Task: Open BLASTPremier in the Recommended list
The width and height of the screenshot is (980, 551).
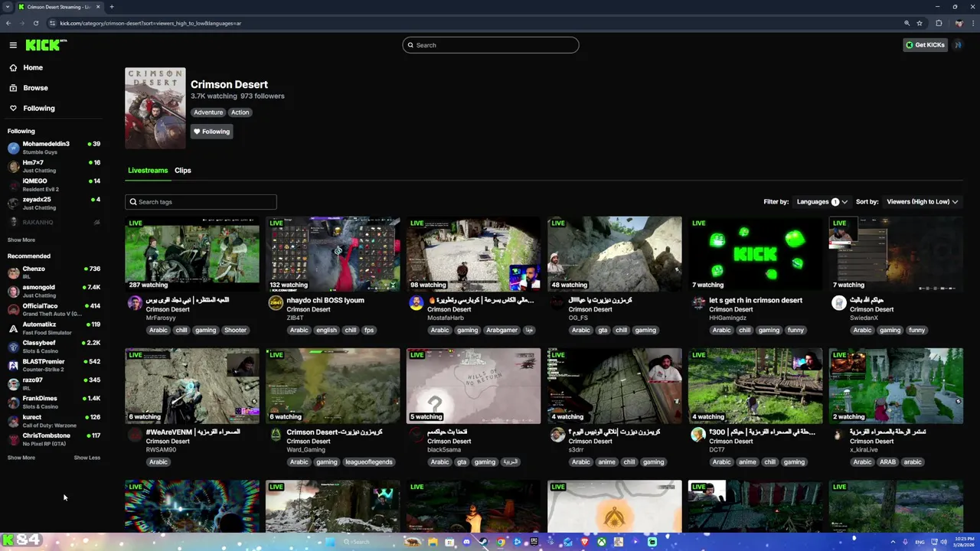Action: coord(54,365)
